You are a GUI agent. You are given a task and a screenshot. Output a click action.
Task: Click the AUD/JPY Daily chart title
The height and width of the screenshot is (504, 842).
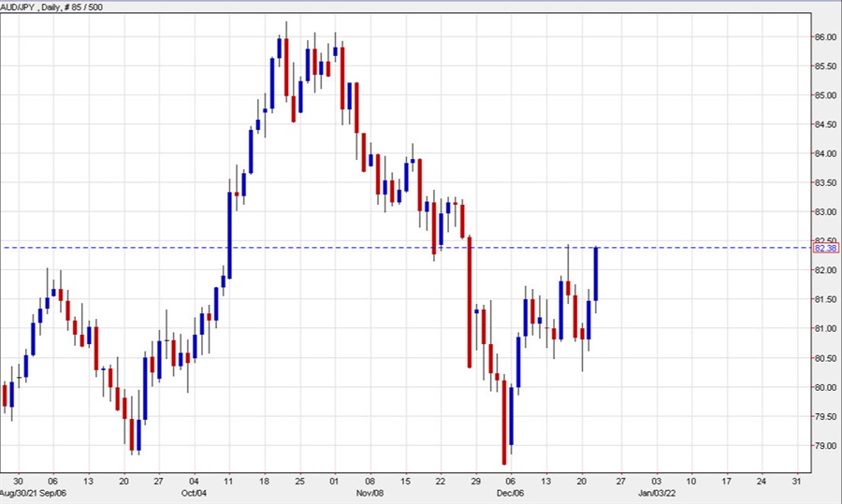[51, 7]
